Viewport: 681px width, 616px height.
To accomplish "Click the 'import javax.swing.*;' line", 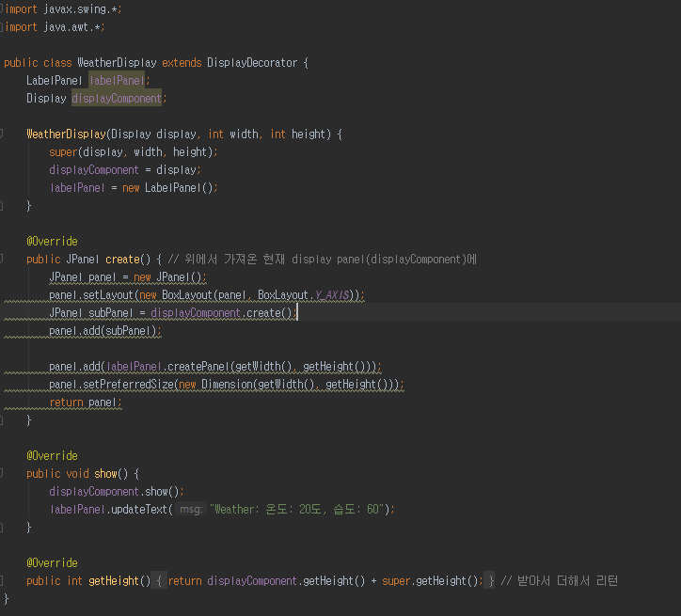I will (x=63, y=9).
